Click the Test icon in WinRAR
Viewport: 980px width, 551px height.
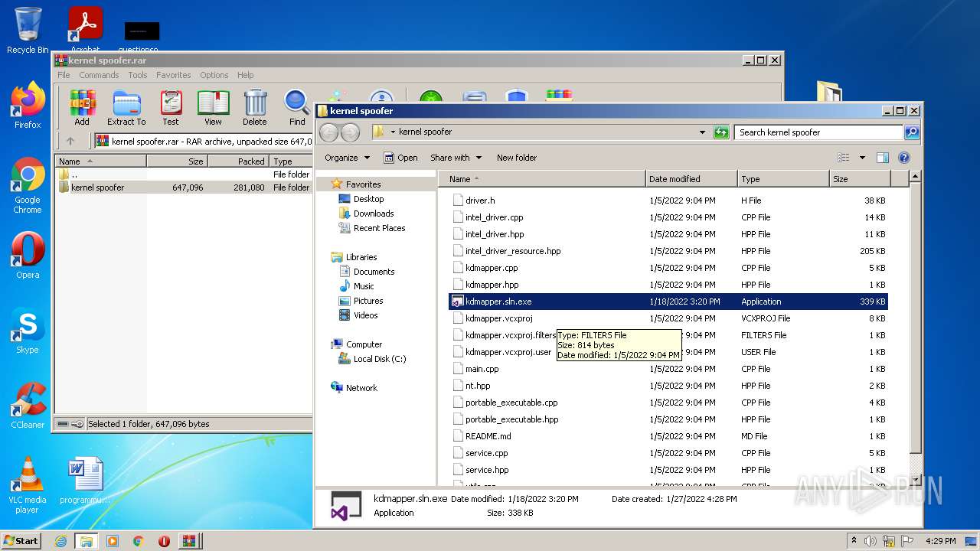point(171,108)
